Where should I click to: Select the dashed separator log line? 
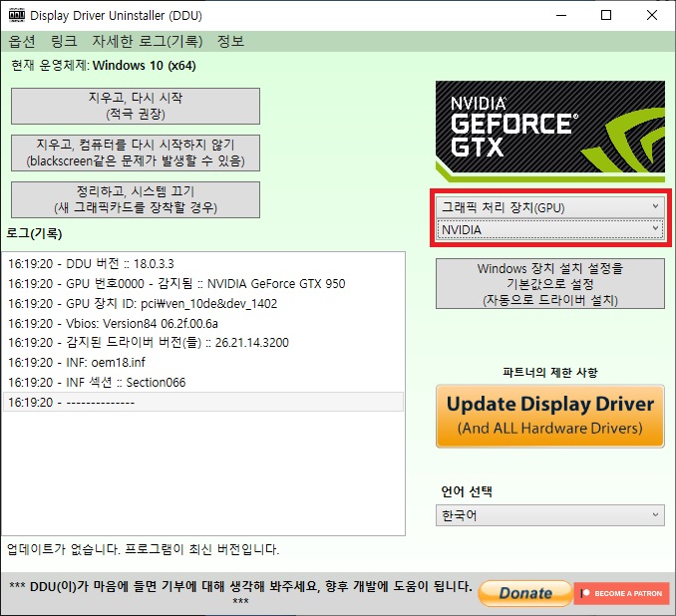point(203,402)
